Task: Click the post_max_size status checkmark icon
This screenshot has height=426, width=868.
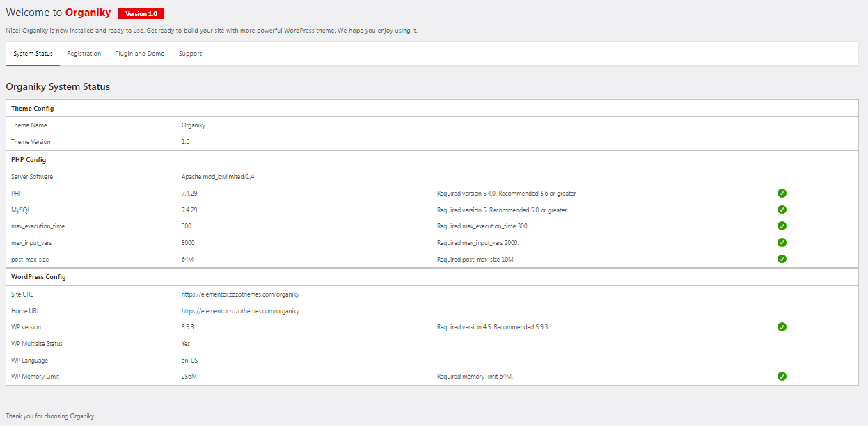Action: [782, 259]
